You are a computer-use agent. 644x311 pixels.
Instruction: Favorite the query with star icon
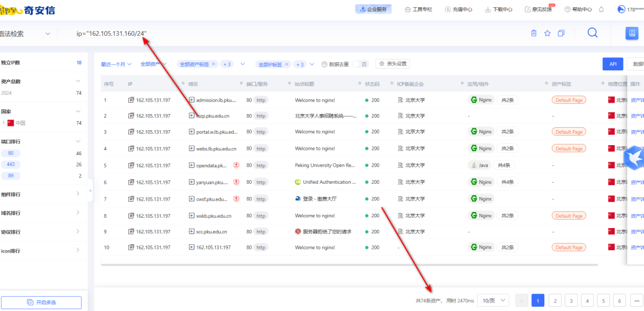[547, 33]
